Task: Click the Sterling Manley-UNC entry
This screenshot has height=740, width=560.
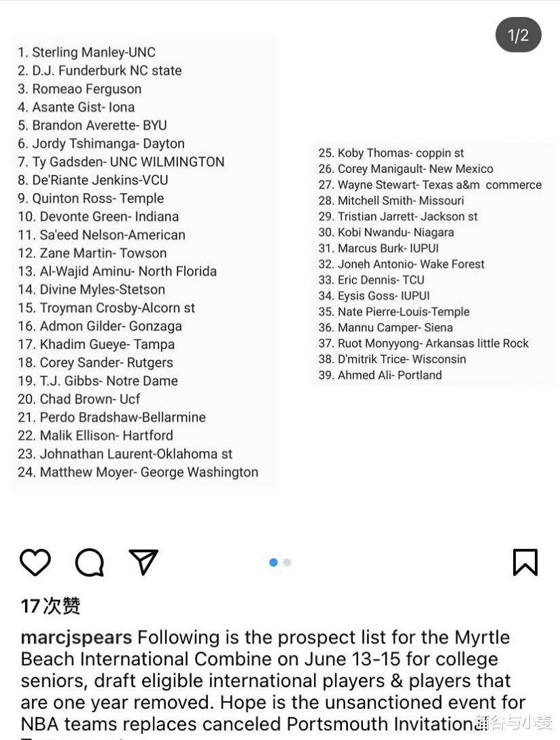Action: (x=86, y=52)
